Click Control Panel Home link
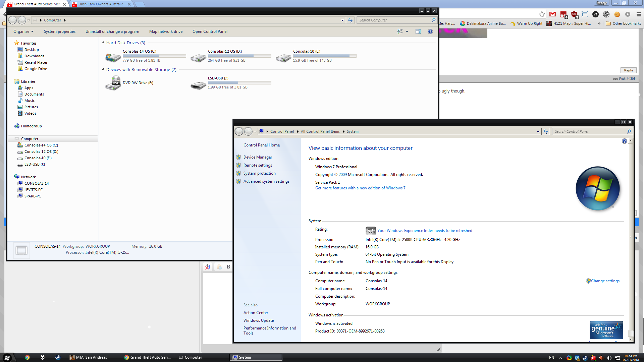The image size is (644, 362). click(262, 145)
